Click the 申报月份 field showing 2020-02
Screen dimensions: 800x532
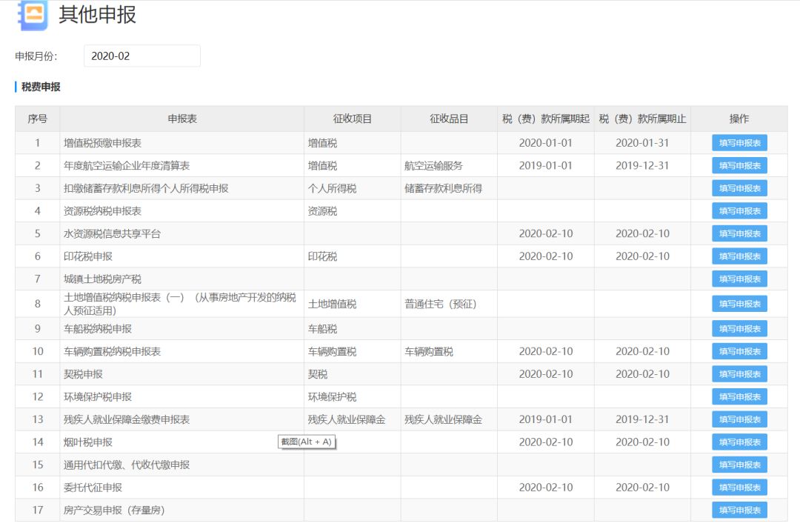click(141, 56)
